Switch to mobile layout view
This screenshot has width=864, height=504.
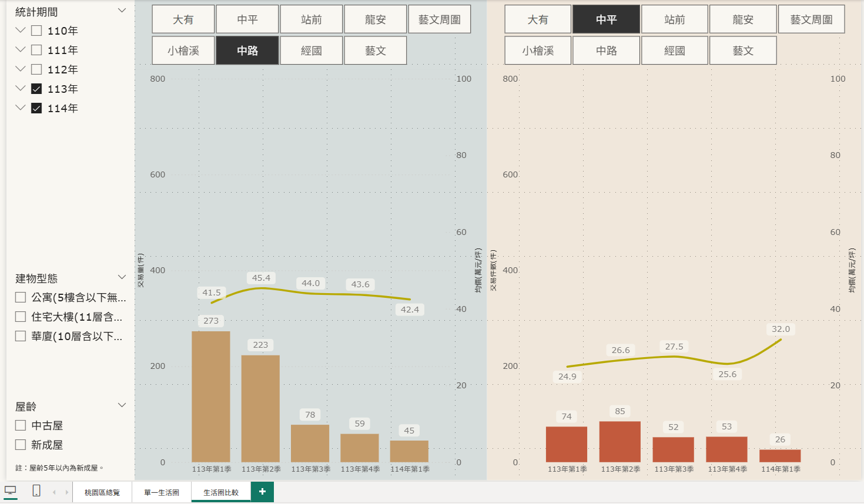(36, 490)
